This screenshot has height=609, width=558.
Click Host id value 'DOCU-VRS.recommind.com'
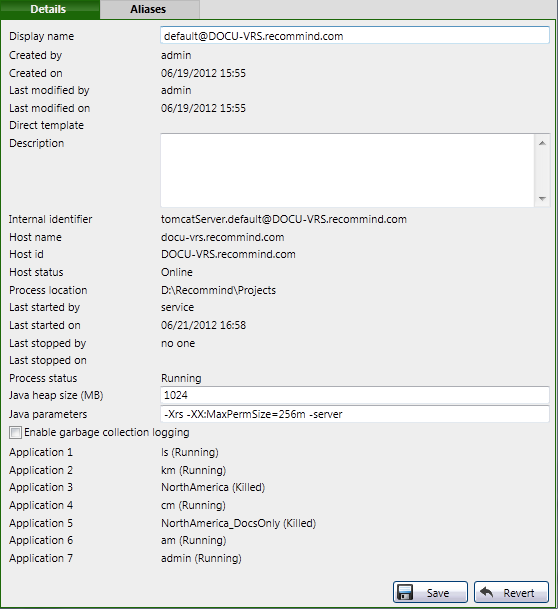pos(228,254)
